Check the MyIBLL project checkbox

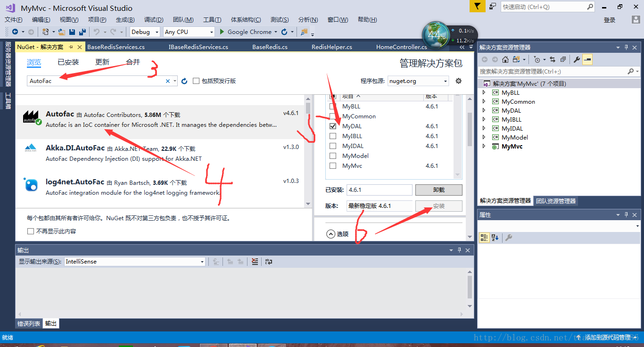click(333, 136)
